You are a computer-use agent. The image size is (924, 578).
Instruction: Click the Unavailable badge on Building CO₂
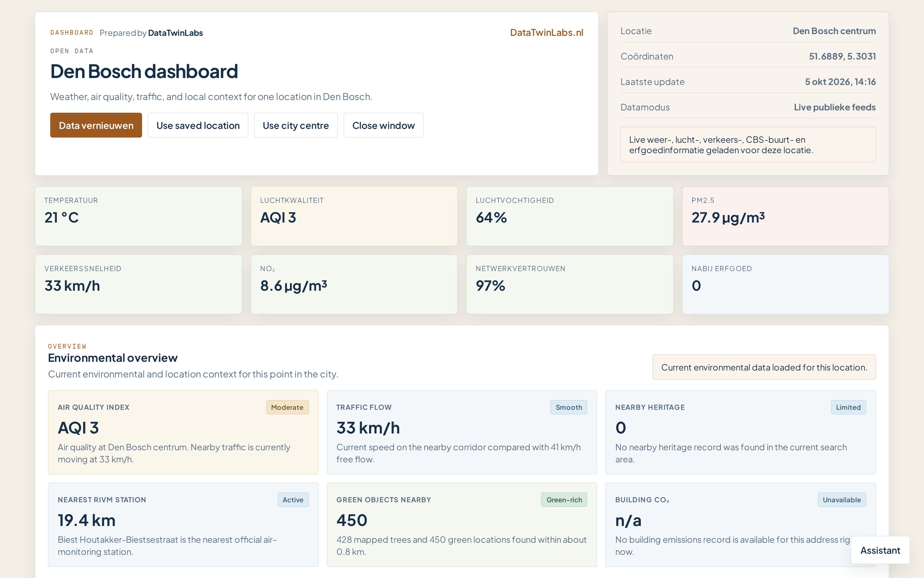tap(841, 500)
